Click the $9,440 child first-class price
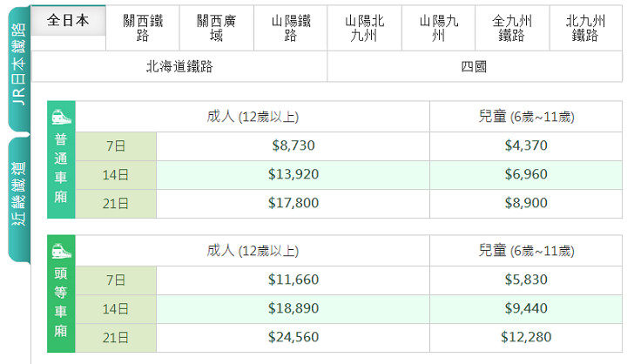The image size is (634, 364). pyautogui.click(x=526, y=308)
